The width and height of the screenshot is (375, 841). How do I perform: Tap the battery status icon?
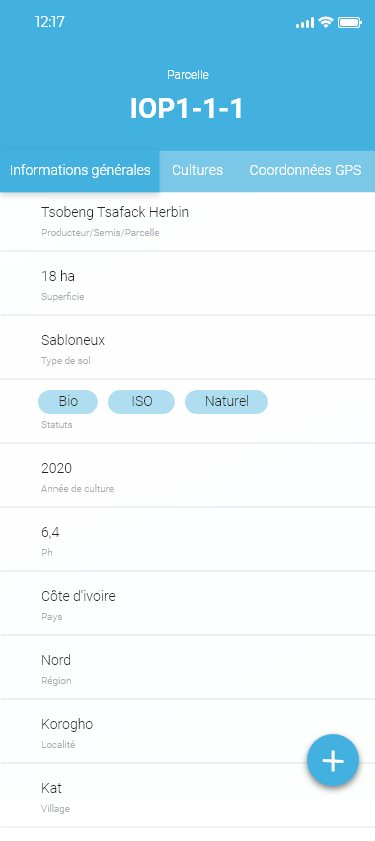[x=350, y=23]
